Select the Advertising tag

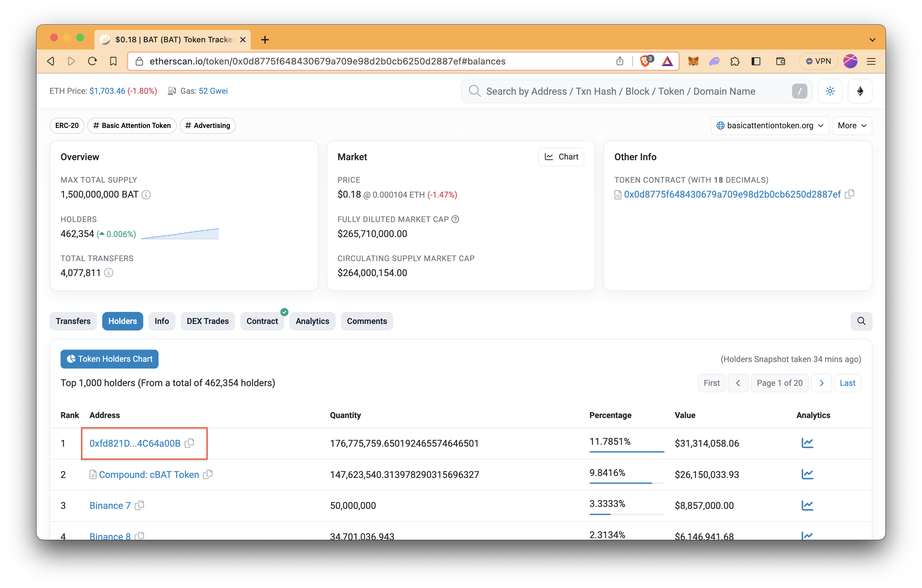click(x=207, y=126)
